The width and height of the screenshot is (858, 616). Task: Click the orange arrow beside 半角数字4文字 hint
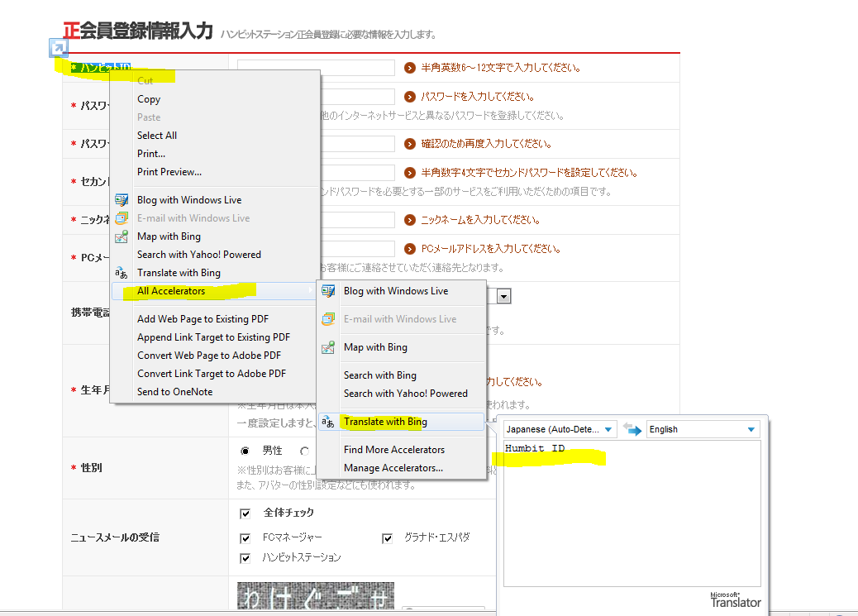(410, 173)
